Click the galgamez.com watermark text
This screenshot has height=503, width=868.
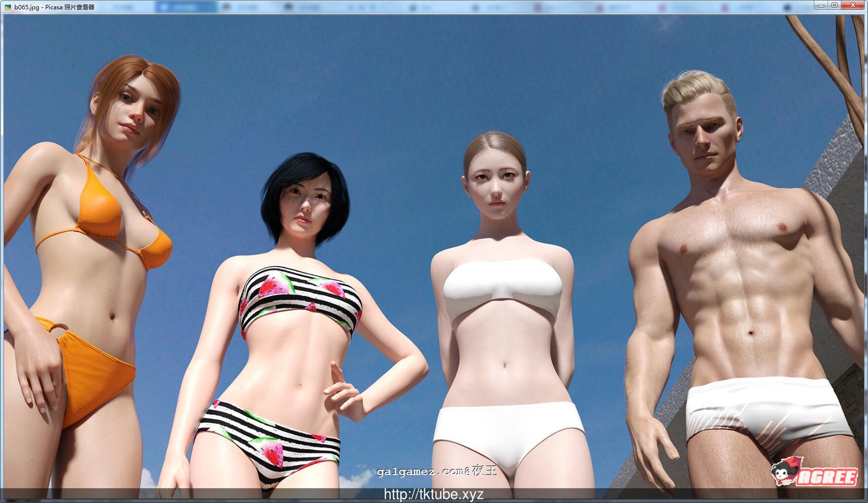pyautogui.click(x=436, y=471)
